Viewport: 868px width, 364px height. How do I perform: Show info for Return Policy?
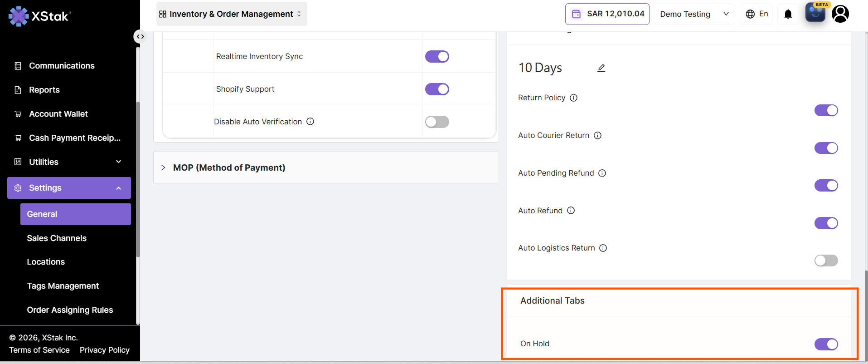click(x=573, y=98)
